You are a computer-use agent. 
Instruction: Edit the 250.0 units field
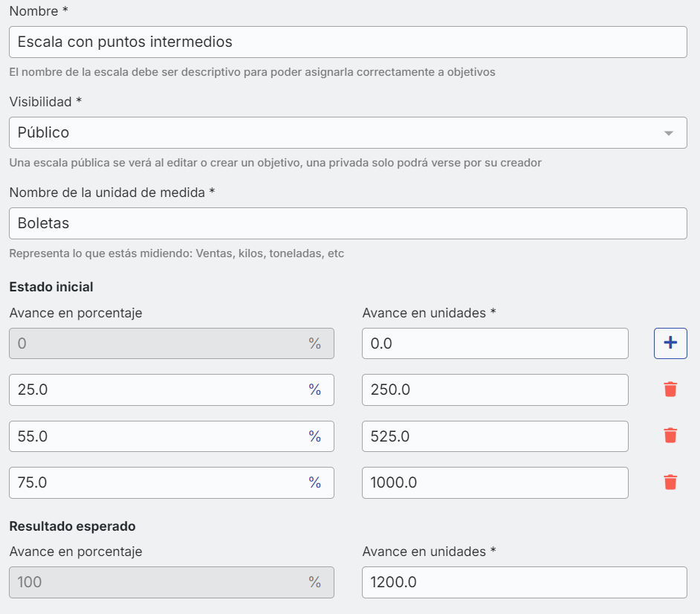[495, 390]
